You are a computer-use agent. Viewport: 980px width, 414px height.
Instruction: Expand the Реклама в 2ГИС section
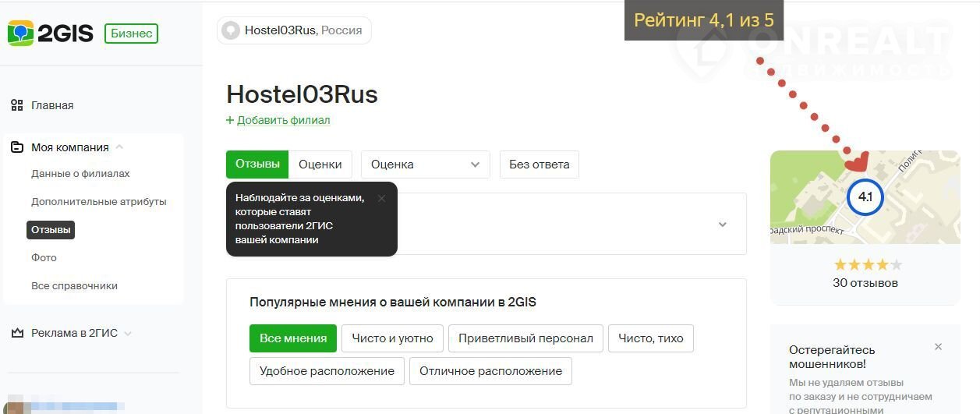(128, 333)
